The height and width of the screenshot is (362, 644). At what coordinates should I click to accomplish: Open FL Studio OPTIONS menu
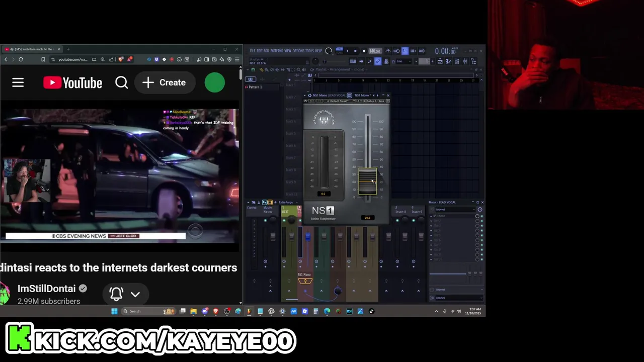[298, 51]
